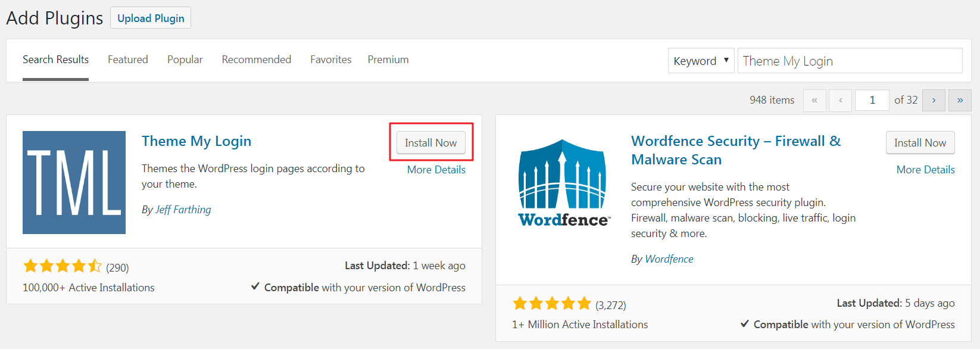This screenshot has width=980, height=349.
Task: Install Wordfence Security plugin
Action: [x=920, y=143]
